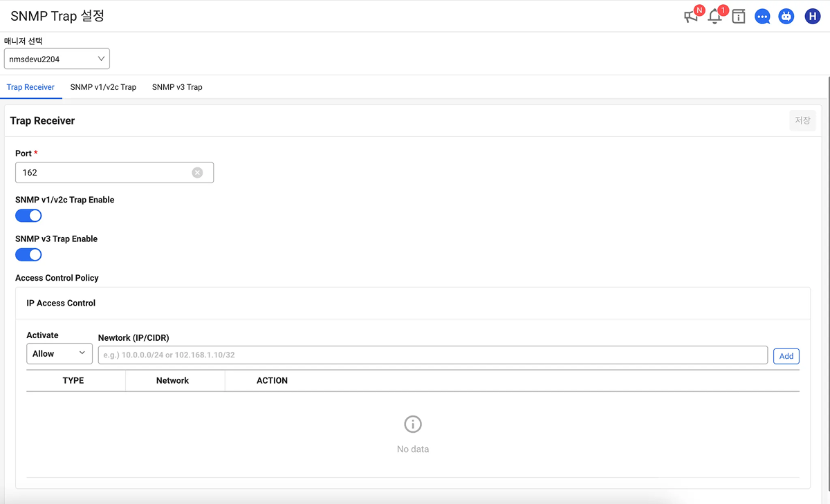Click the Network column header

click(x=173, y=380)
